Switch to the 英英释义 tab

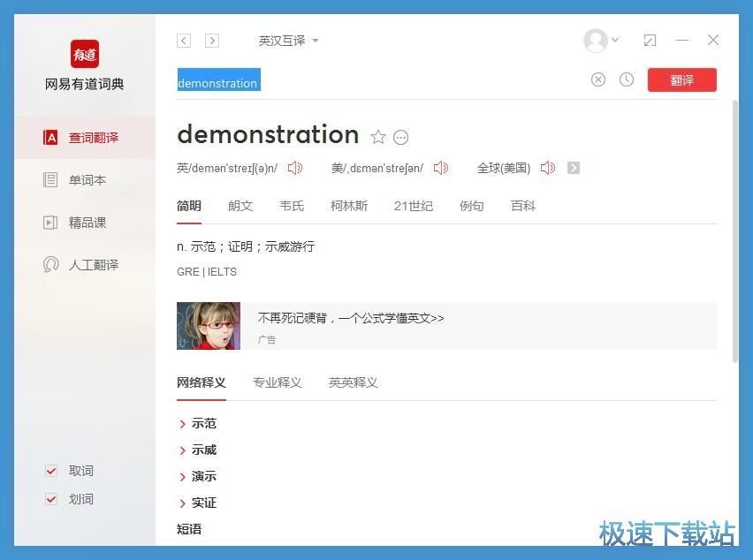[x=353, y=383]
